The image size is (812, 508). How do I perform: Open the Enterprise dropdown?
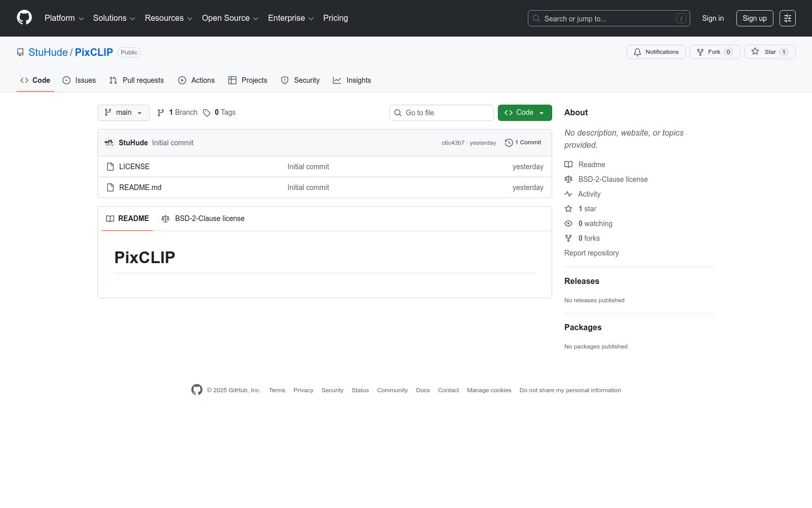coord(291,18)
